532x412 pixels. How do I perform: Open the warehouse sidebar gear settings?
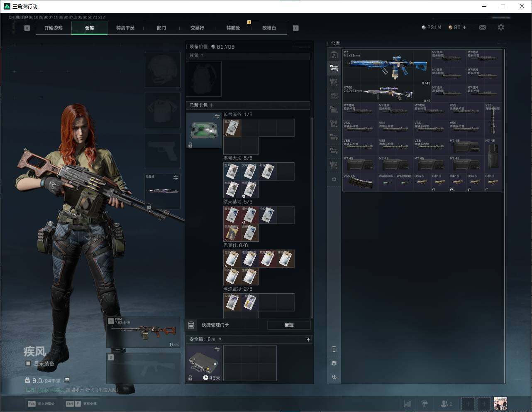point(334,179)
